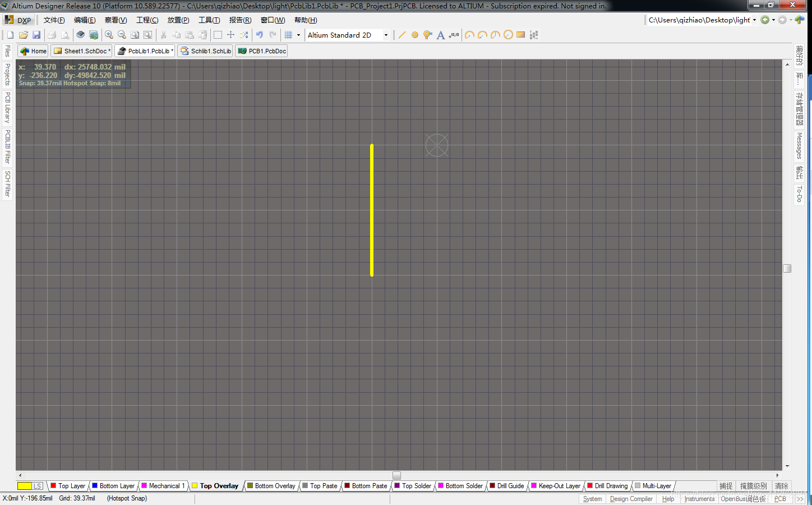
Task: Expand the >> button in the status bar
Action: (x=800, y=499)
